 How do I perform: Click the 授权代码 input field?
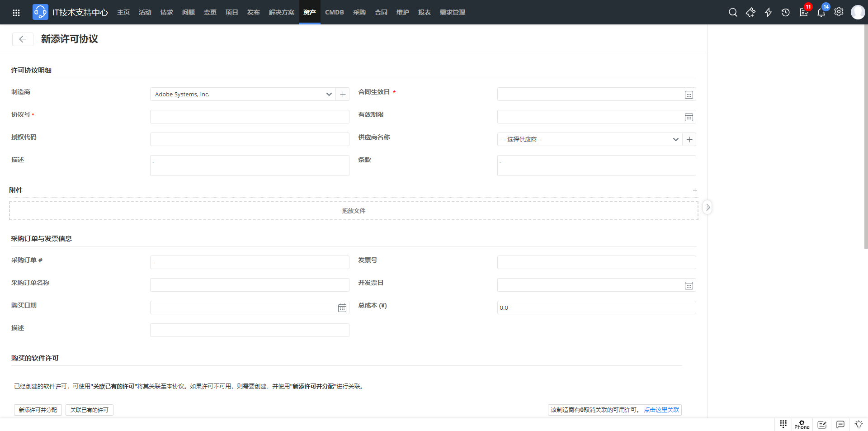point(250,139)
